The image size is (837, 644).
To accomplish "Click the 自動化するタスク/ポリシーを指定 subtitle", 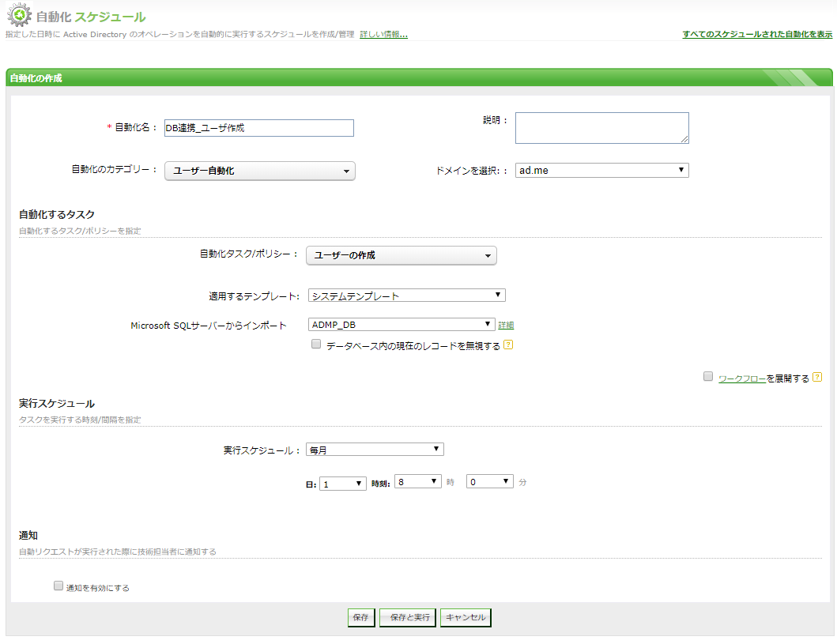I will (80, 231).
